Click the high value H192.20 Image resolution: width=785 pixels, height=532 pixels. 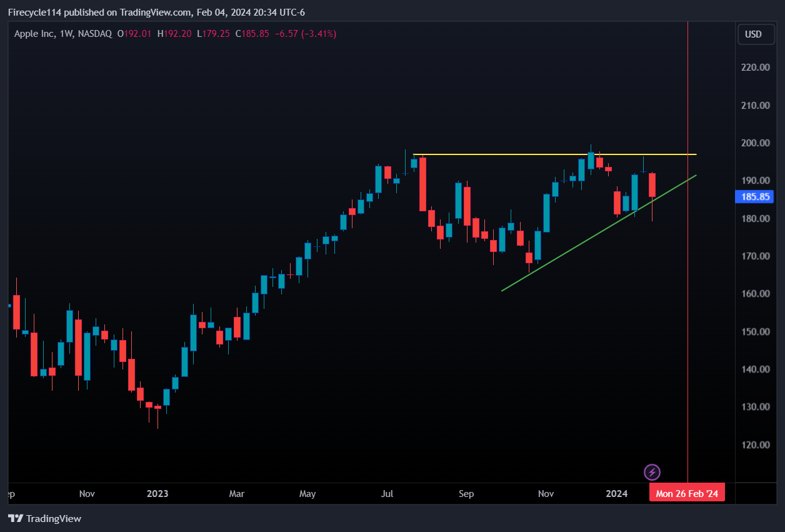(174, 34)
